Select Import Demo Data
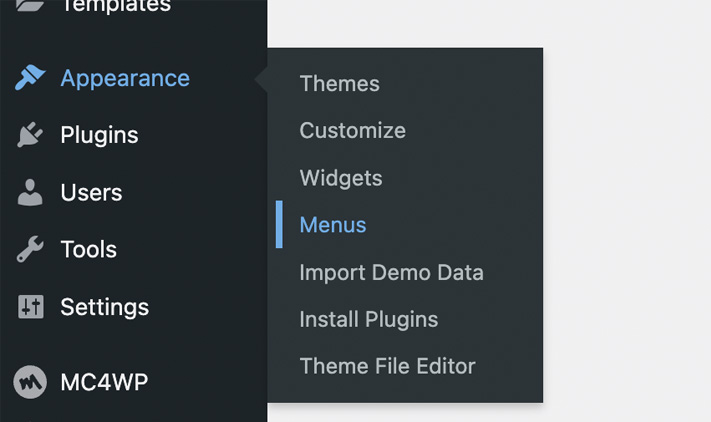This screenshot has width=711, height=422. click(x=391, y=272)
